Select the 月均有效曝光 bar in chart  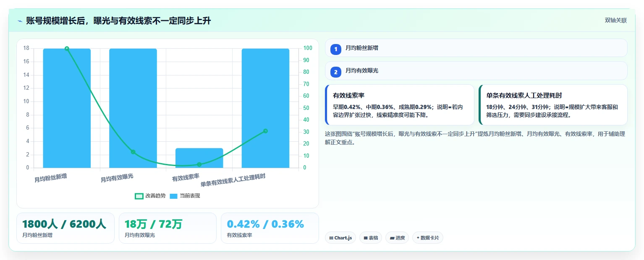coord(133,108)
